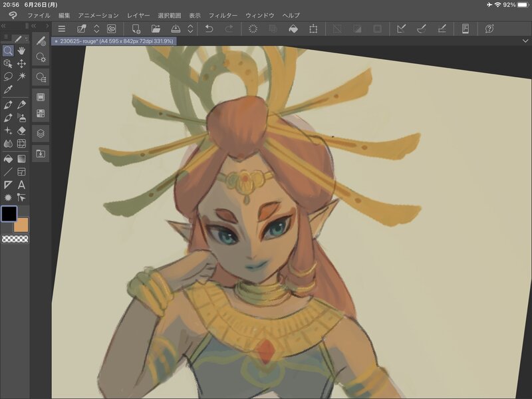Open the 編集 menu

click(64, 15)
